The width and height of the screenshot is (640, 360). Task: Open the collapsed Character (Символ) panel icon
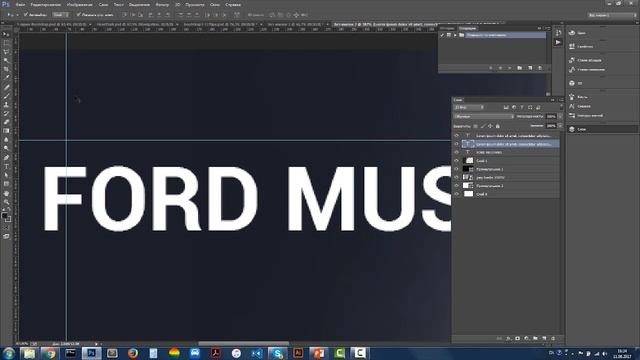[572, 106]
